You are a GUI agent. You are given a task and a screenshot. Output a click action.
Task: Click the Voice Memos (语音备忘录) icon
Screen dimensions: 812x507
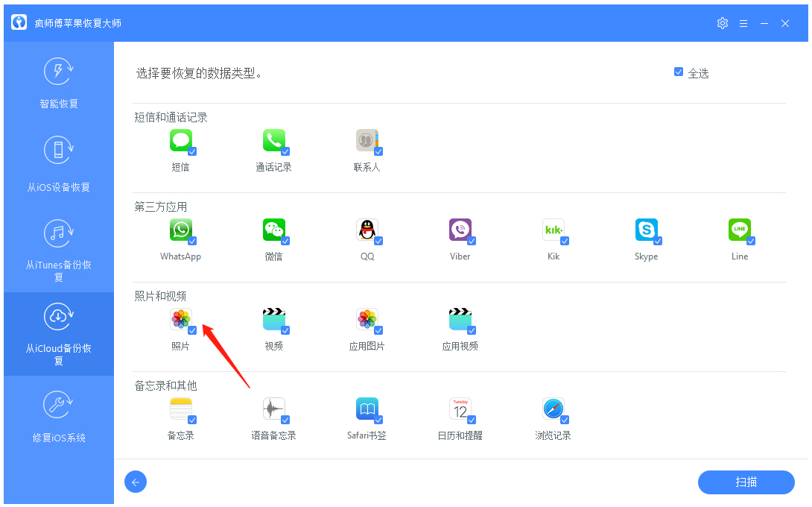click(x=274, y=409)
